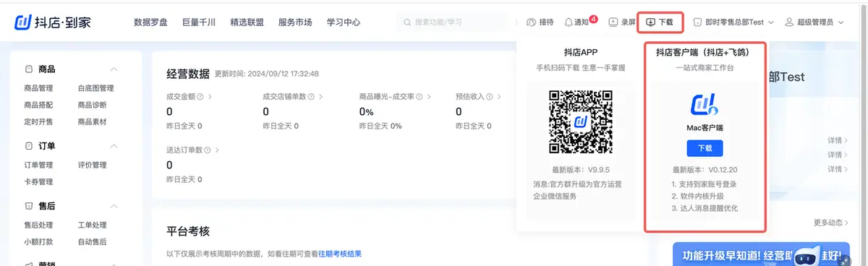Viewport: 868px width, 266px height.
Task: Open 自动售后 in the sidebar
Action: tap(92, 241)
